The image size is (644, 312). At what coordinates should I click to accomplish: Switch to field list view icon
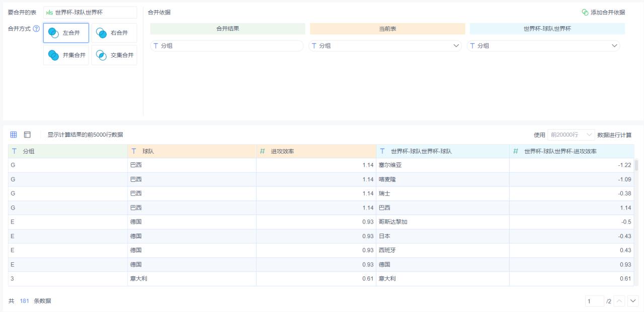click(27, 135)
